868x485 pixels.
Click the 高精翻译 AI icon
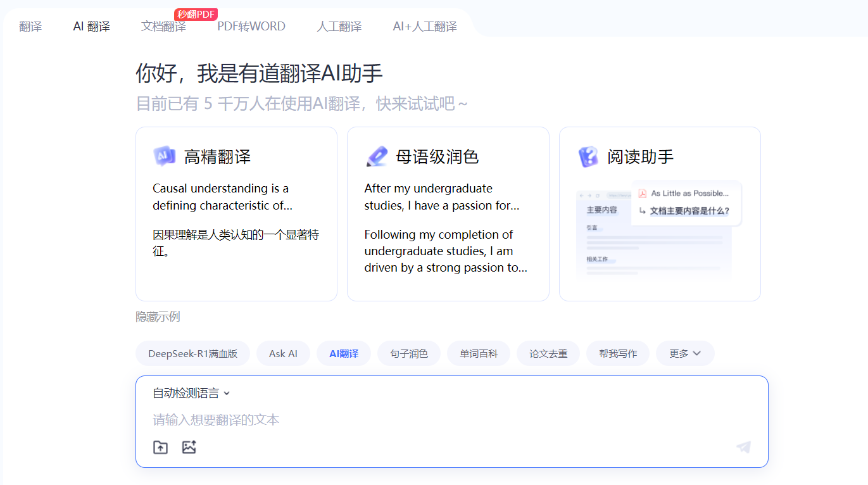click(165, 156)
